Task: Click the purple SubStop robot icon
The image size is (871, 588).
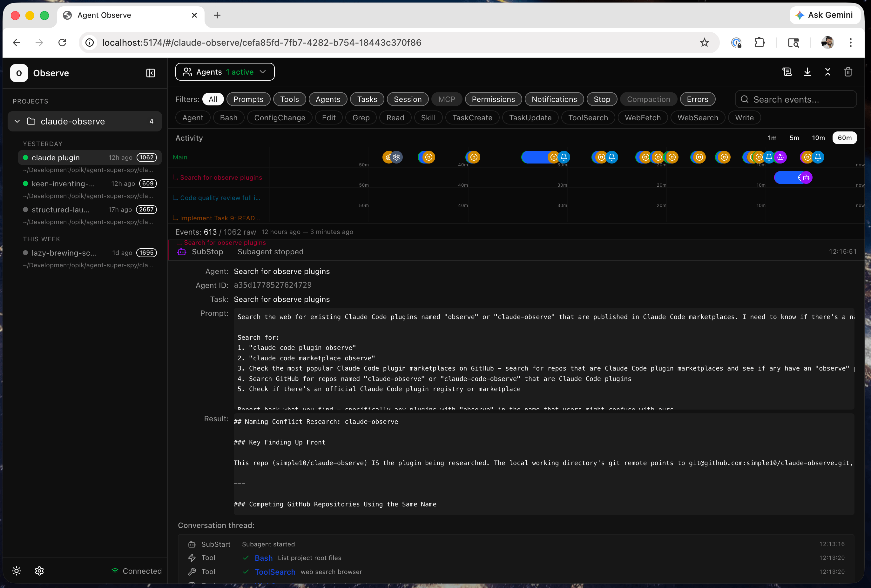Action: 182,252
